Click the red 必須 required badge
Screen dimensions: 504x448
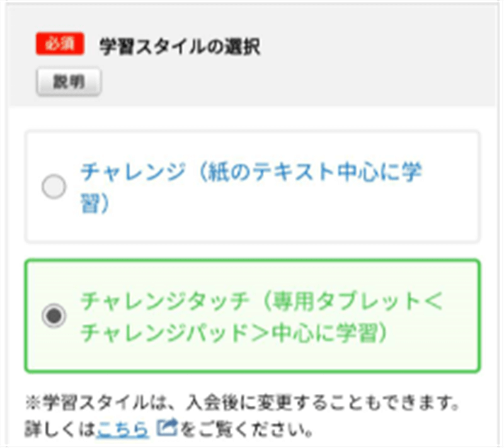click(x=60, y=43)
